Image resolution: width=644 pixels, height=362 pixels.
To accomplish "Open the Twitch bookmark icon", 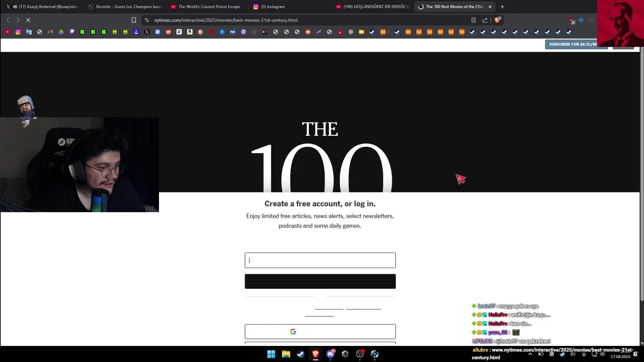I will [x=72, y=32].
